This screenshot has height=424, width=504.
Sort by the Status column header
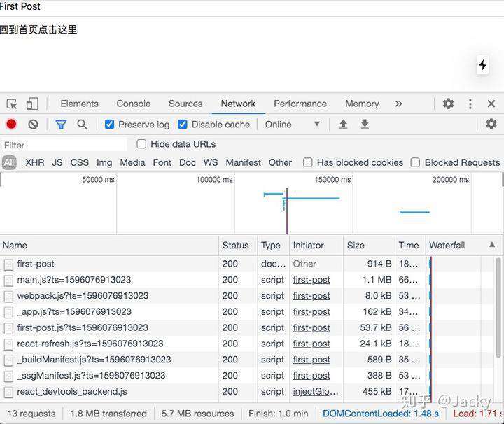click(x=238, y=246)
